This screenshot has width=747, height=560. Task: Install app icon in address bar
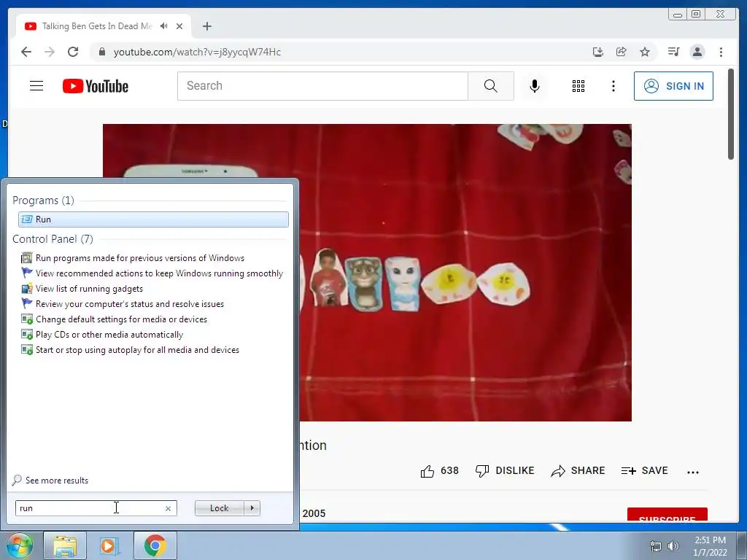click(x=598, y=52)
